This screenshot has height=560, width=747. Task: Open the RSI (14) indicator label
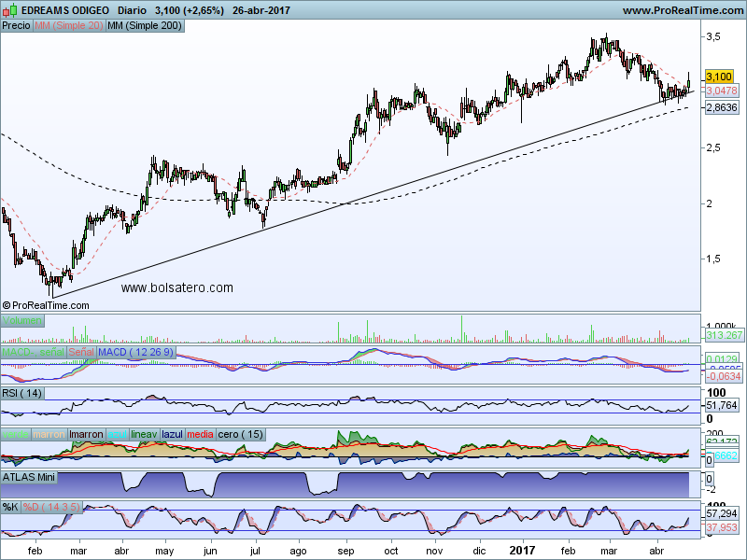[x=22, y=393]
